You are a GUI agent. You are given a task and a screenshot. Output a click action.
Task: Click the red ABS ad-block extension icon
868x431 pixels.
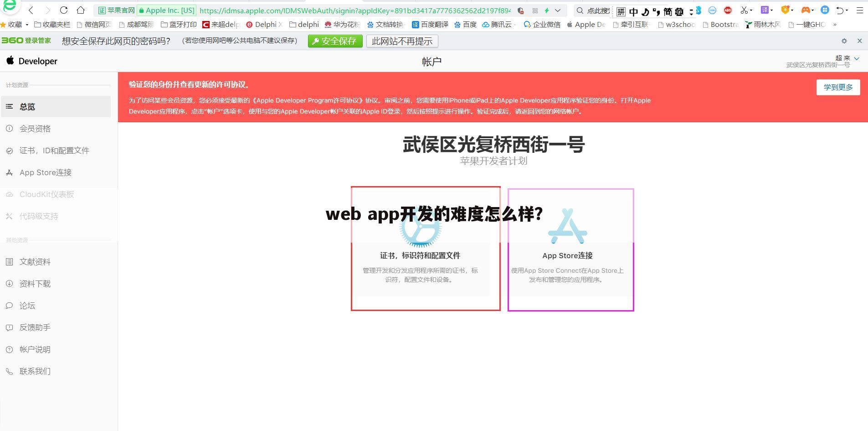728,10
